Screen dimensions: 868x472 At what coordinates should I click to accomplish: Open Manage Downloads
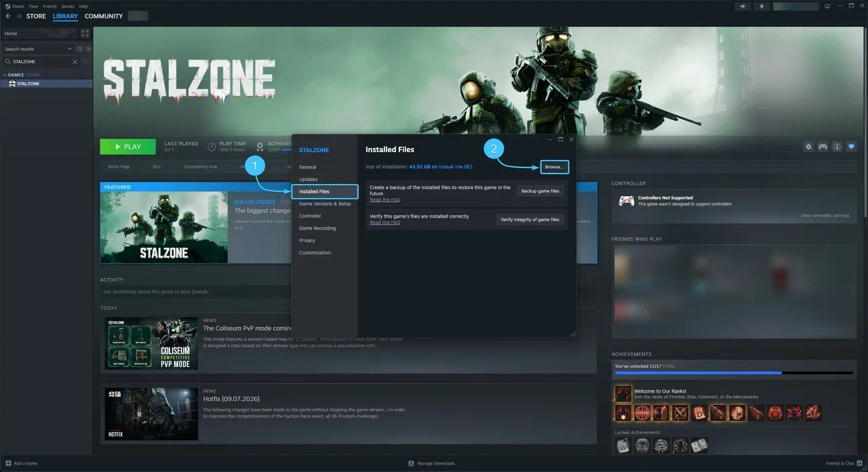coord(432,463)
